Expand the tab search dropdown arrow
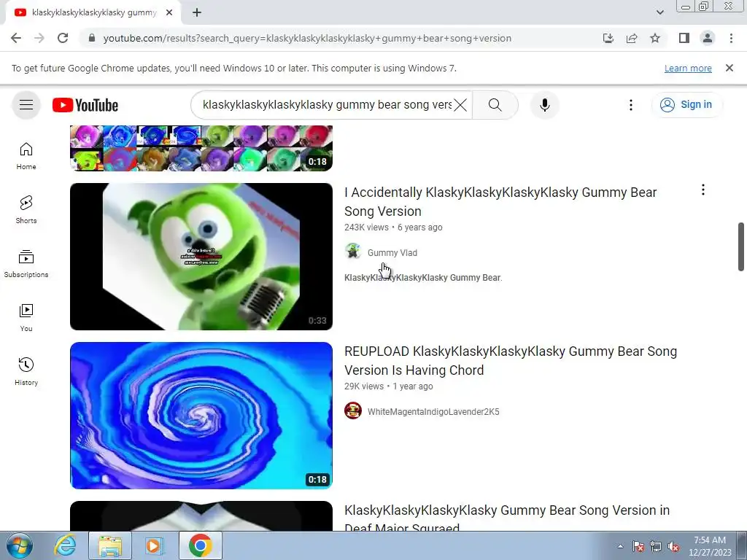The image size is (747, 560). pos(659,12)
